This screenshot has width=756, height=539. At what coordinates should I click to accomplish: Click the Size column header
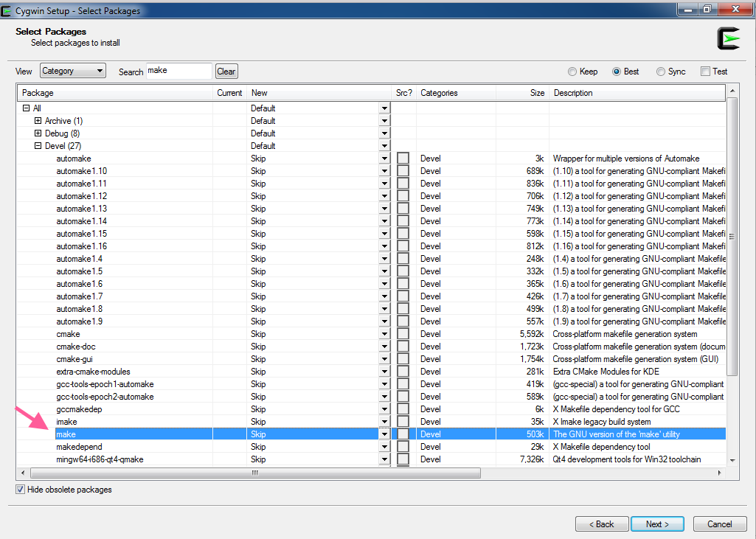[523, 93]
